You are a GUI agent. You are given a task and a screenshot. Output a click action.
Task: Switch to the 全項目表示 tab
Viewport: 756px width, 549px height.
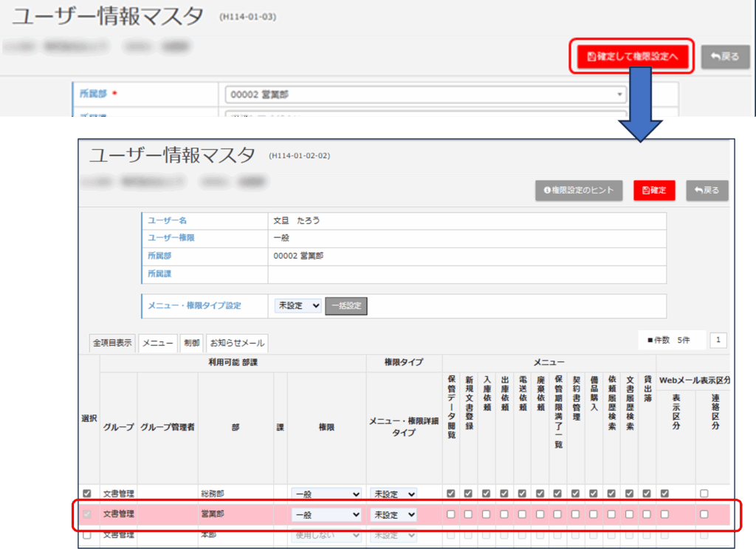[112, 343]
